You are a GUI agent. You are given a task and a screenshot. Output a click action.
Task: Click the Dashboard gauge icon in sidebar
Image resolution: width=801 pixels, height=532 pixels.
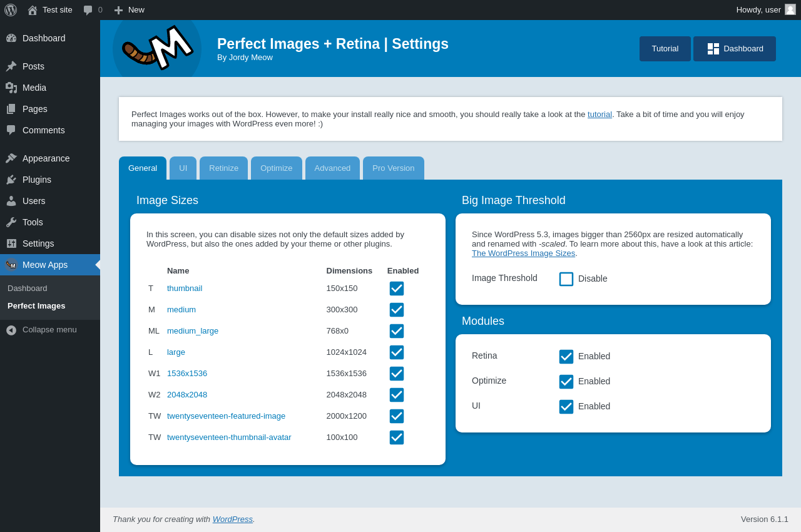[11, 38]
